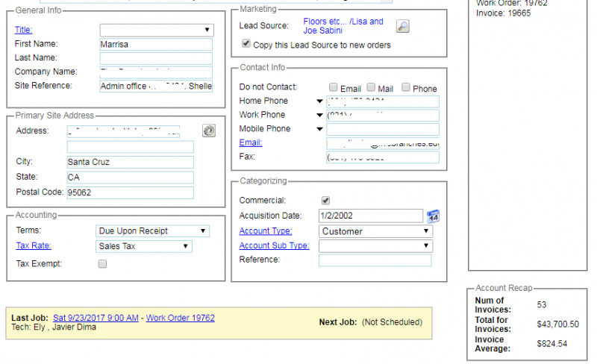
Task: Click the Lead Source search magnifier icon
Action: [x=402, y=27]
